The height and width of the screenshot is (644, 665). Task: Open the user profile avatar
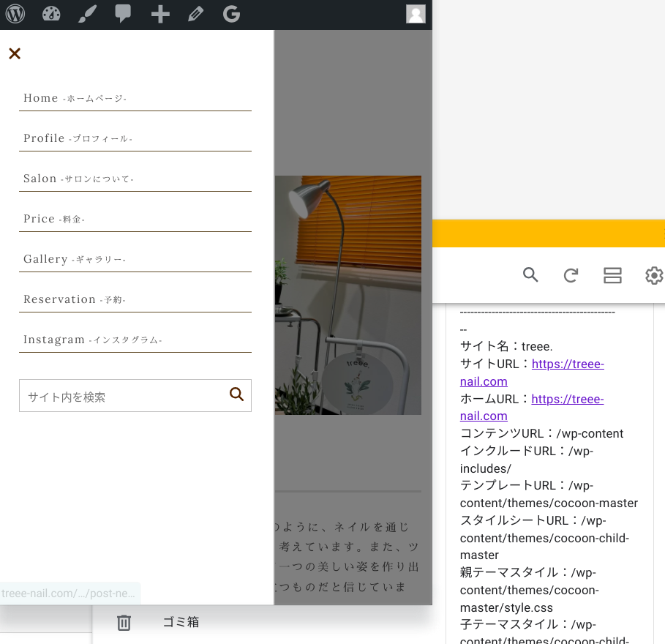coord(415,13)
